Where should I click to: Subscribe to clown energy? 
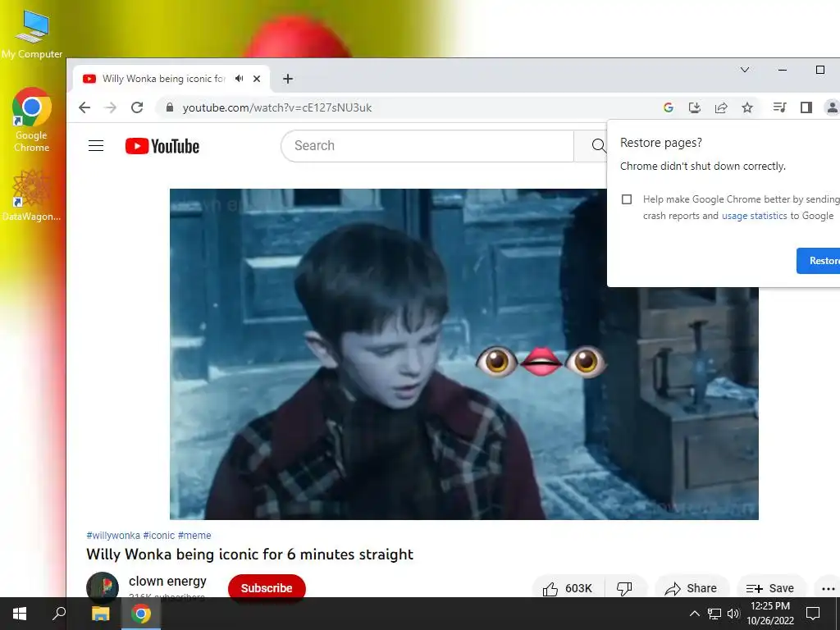267,587
